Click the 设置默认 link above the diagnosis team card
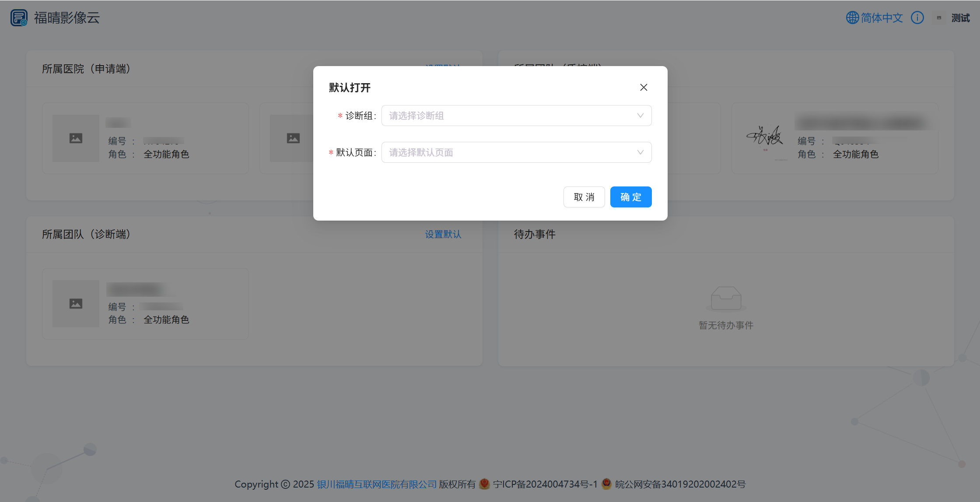Image resolution: width=980 pixels, height=502 pixels. click(x=443, y=235)
